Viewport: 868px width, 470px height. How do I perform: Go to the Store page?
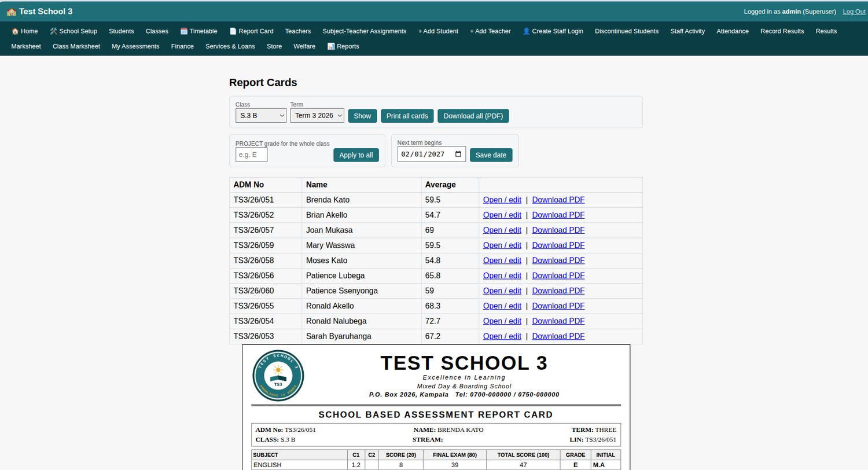tap(274, 46)
